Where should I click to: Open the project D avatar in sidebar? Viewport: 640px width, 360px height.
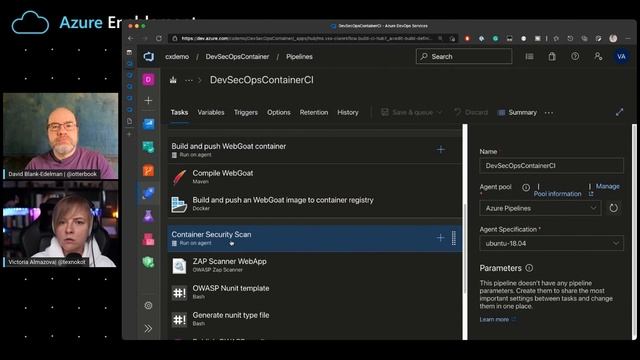(x=148, y=79)
